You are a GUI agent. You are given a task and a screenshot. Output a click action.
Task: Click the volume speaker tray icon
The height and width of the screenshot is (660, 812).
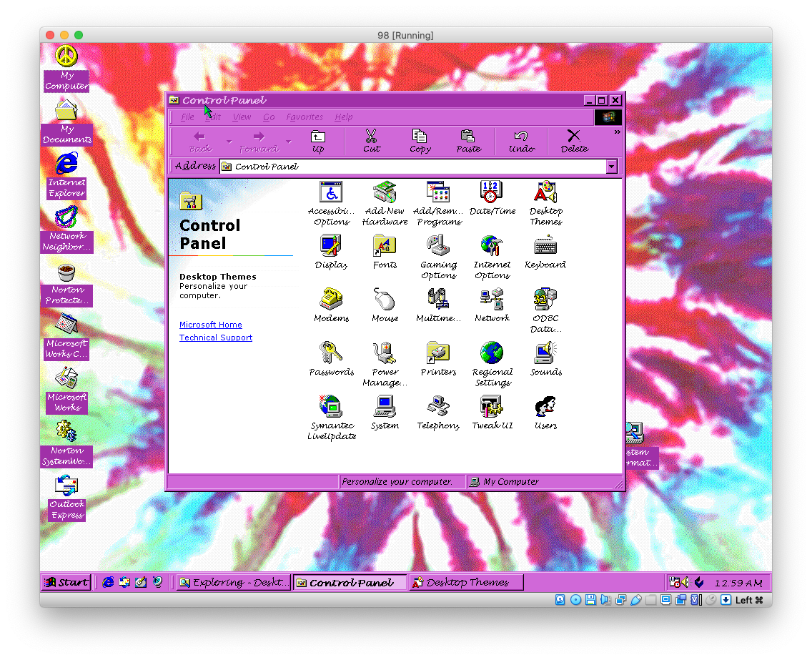click(685, 582)
